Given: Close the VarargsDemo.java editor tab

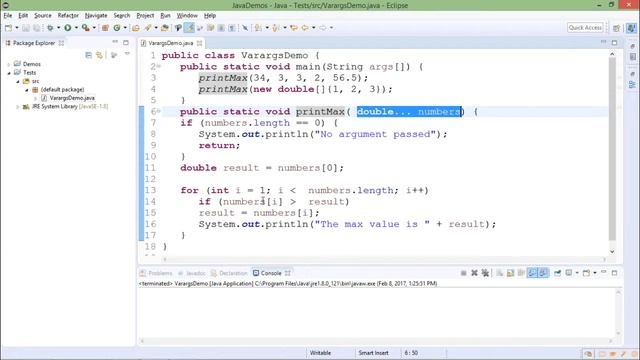Looking at the screenshot, I should tap(199, 43).
